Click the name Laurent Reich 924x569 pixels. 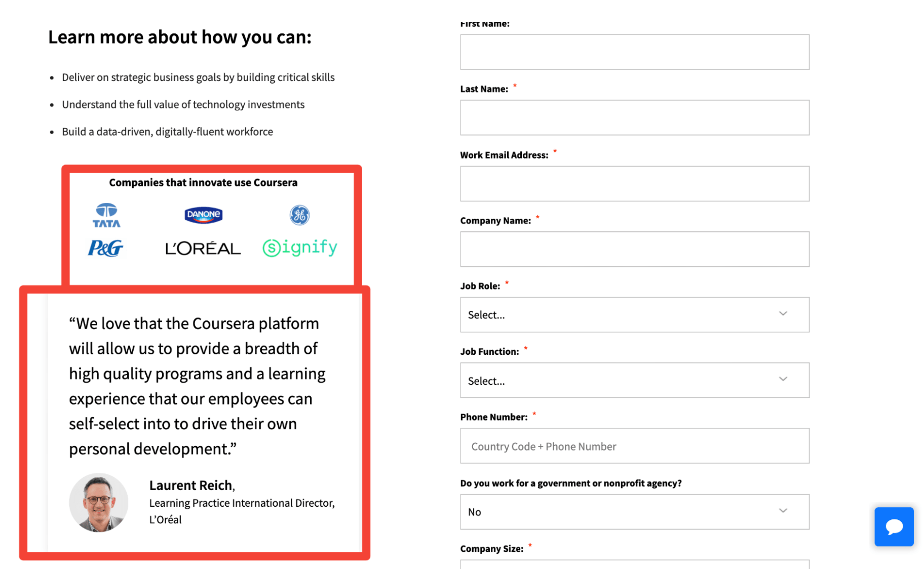click(191, 485)
